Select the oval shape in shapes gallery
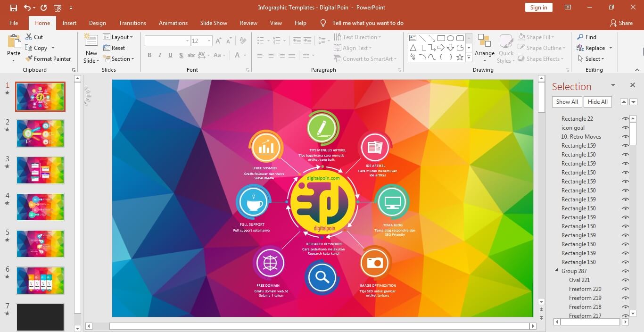The width and height of the screenshot is (644, 332). (x=450, y=38)
